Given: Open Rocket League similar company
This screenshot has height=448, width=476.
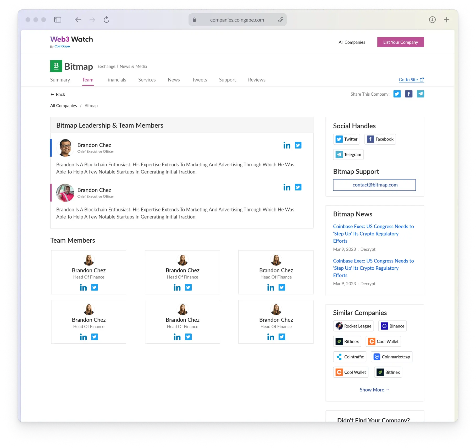Looking at the screenshot, I should pos(353,326).
